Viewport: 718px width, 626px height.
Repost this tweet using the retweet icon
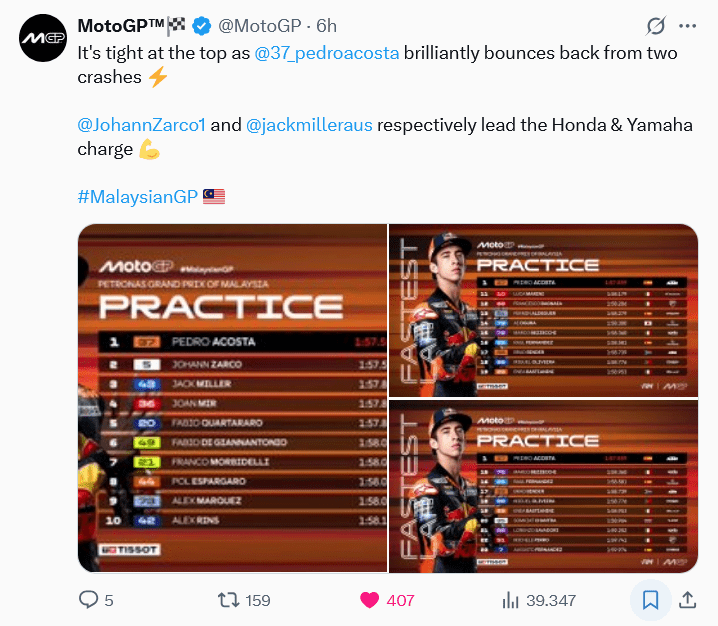[229, 599]
